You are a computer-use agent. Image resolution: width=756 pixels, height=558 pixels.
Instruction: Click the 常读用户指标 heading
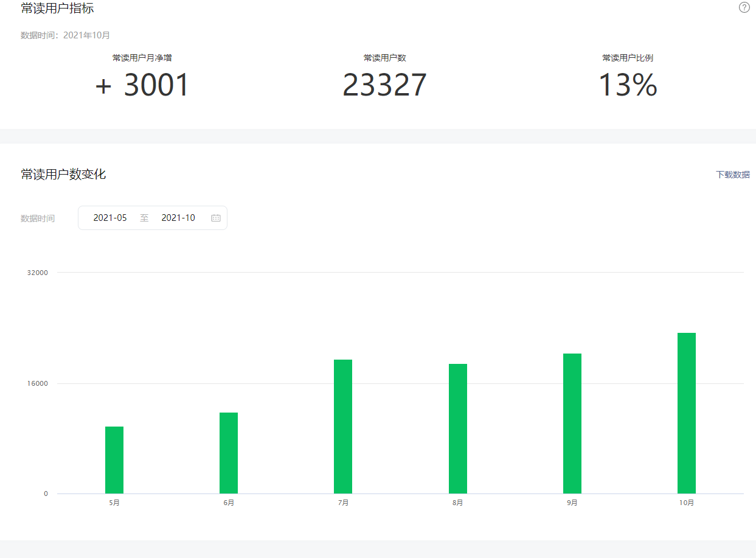coord(57,9)
